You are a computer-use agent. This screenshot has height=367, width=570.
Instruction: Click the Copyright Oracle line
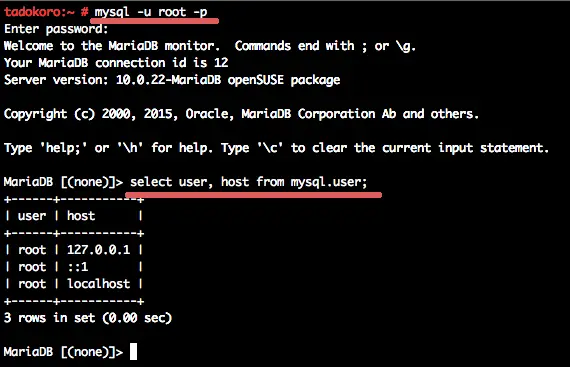[241, 114]
